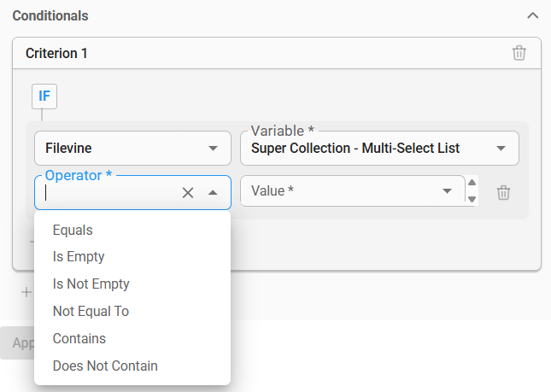The width and height of the screenshot is (551, 392).
Task: Open the Variable dropdown list
Action: [x=379, y=149]
